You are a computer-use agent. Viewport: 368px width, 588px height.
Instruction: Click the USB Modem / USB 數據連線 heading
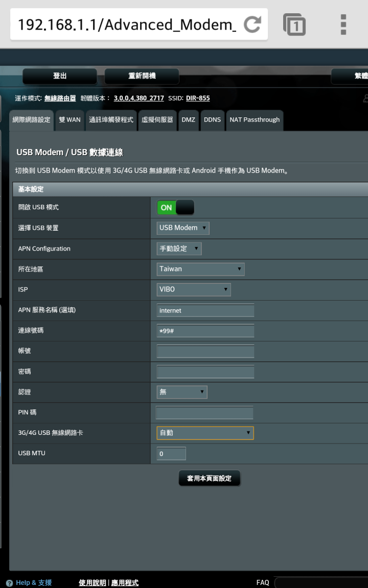click(70, 152)
